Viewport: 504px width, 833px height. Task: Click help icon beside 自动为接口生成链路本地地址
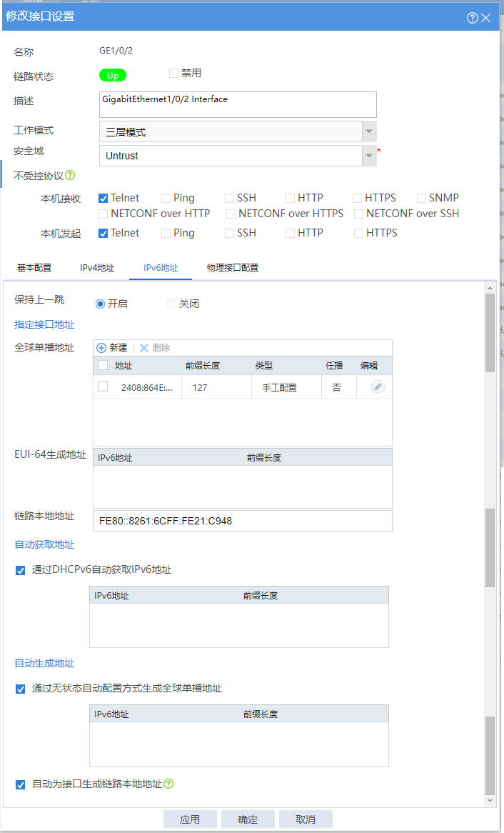pos(168,784)
